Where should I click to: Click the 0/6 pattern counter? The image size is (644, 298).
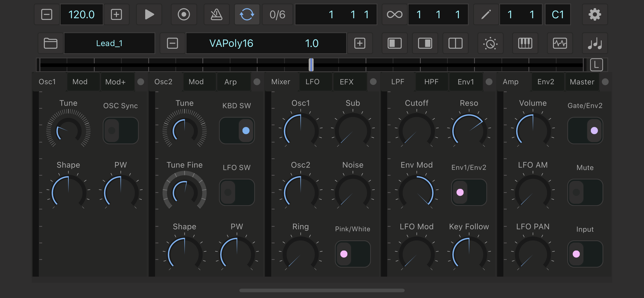point(277,14)
